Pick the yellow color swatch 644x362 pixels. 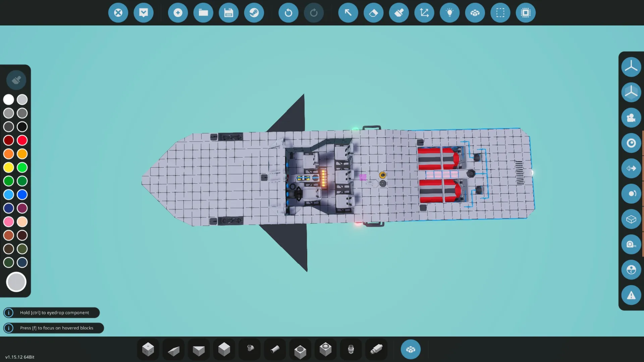pos(9,167)
